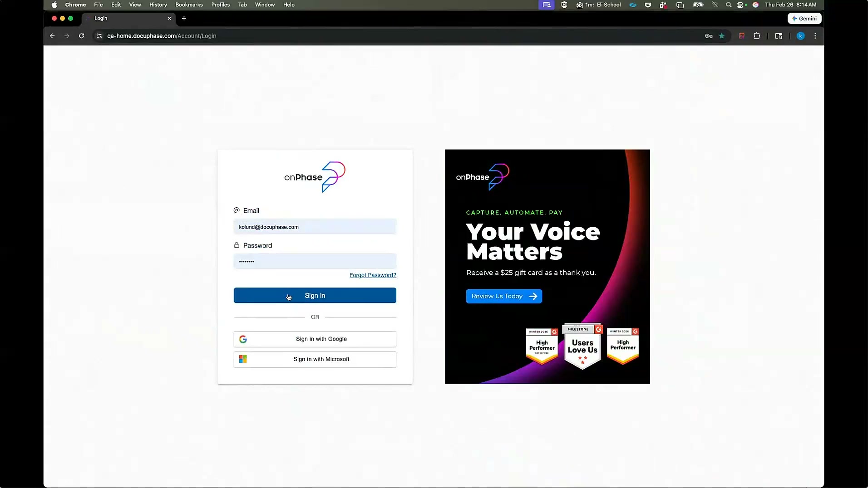Click the Google G logo icon

[x=243, y=339]
